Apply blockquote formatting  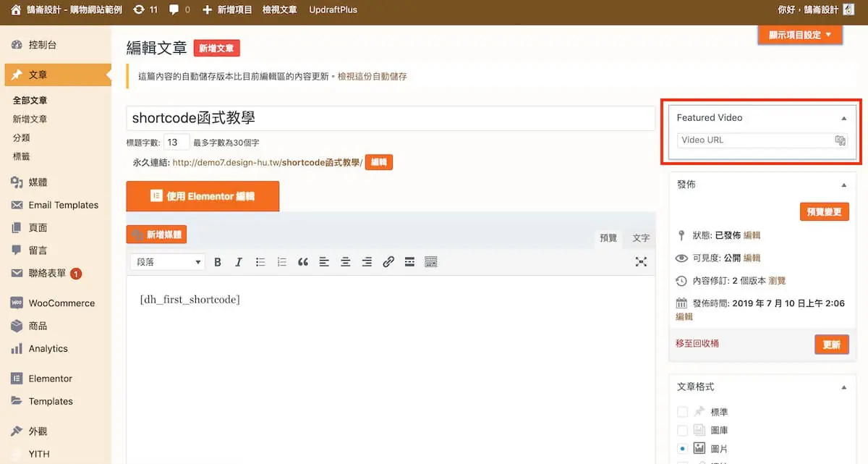pos(303,262)
